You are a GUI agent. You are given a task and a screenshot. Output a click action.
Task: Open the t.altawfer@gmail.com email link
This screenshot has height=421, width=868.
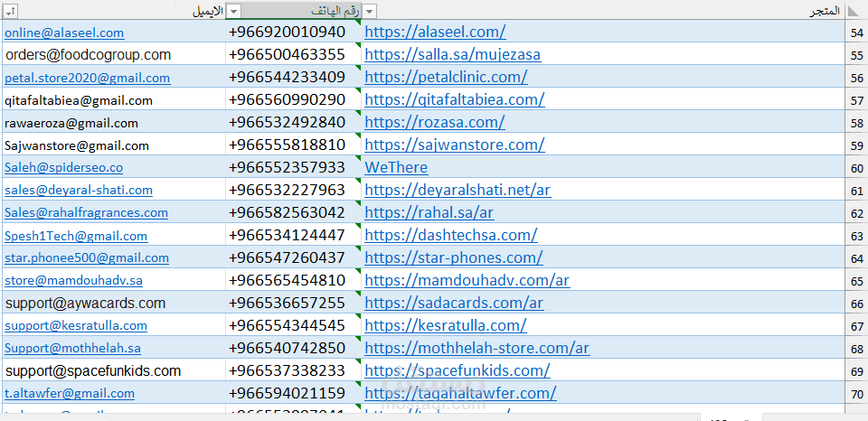coord(70,393)
